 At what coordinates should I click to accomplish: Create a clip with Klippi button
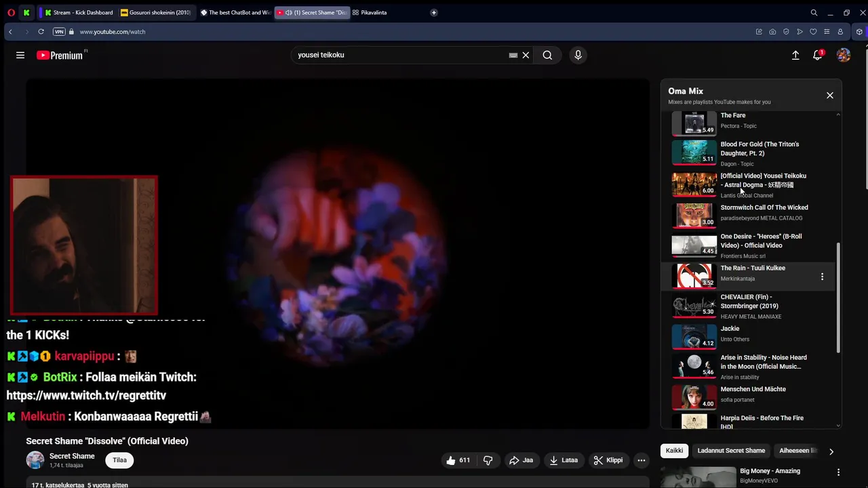608,460
